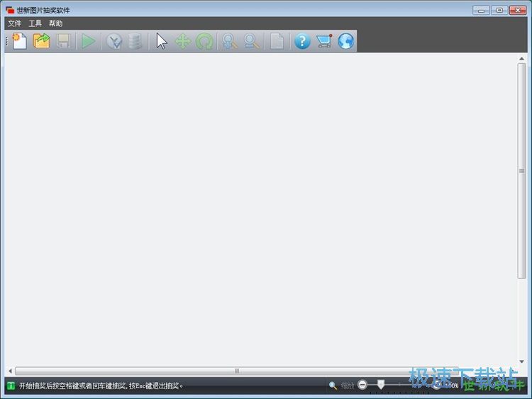Image resolution: width=532 pixels, height=399 pixels.
Task: Click the green status icon at bottom left
Action: click(x=11, y=386)
